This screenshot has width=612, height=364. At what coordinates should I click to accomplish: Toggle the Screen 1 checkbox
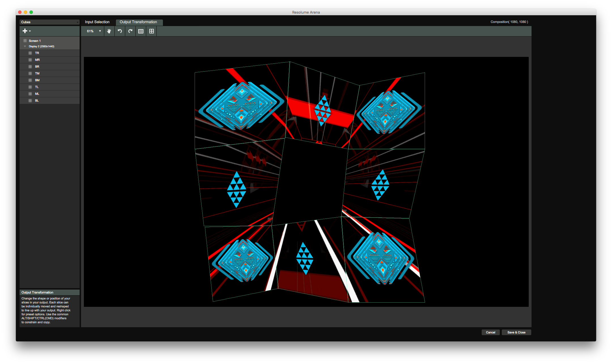tap(25, 41)
